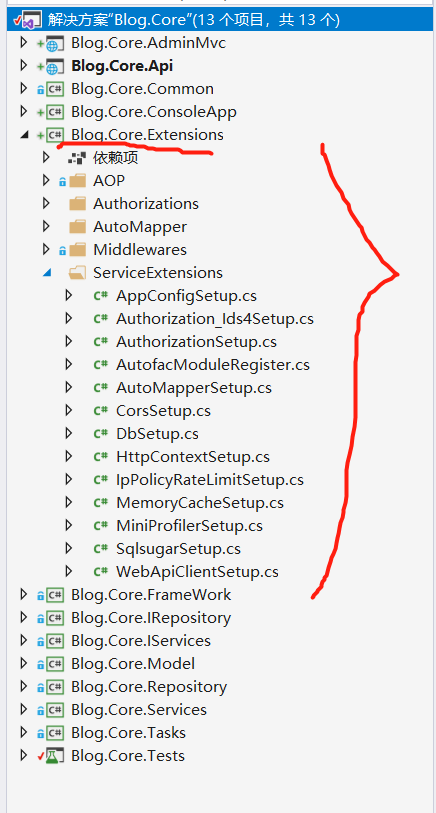
Task: Collapse the ServiceExtensions folder arrow
Action: (x=47, y=273)
